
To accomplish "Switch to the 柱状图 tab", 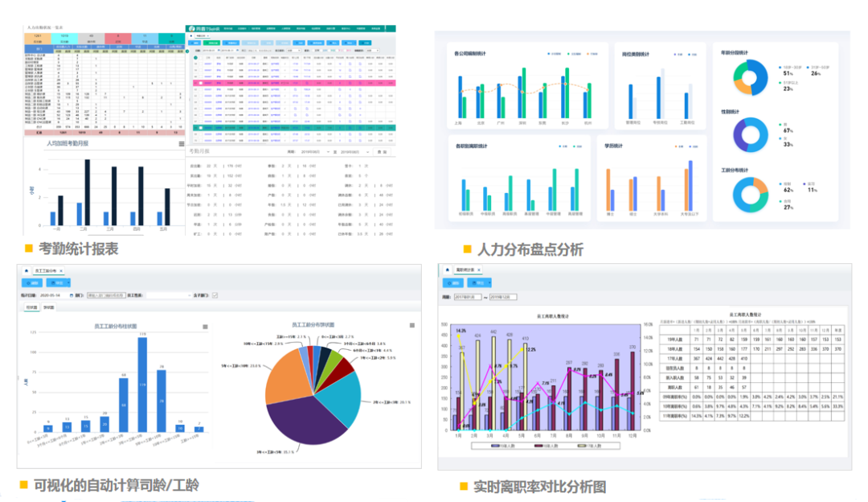I will tap(31, 307).
